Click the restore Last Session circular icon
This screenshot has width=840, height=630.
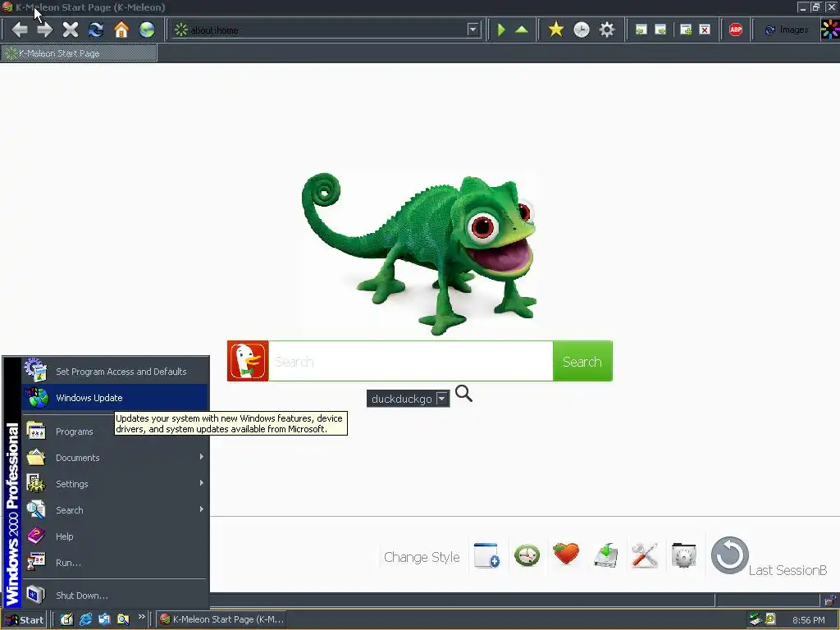point(729,555)
